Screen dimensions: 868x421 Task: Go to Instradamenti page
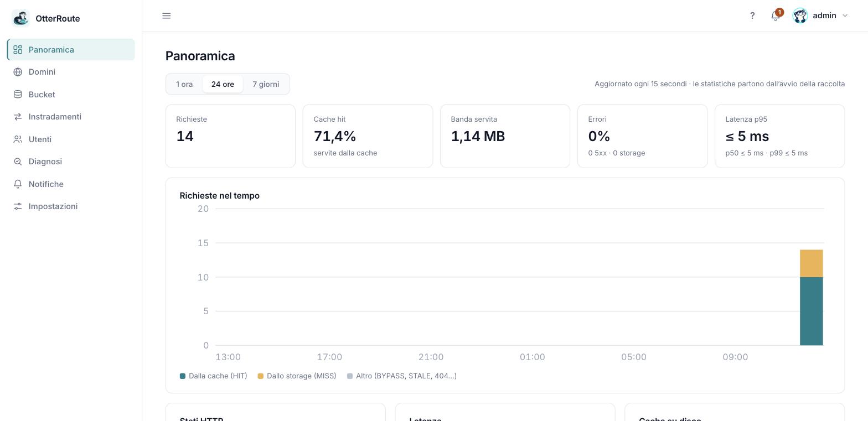point(71,117)
